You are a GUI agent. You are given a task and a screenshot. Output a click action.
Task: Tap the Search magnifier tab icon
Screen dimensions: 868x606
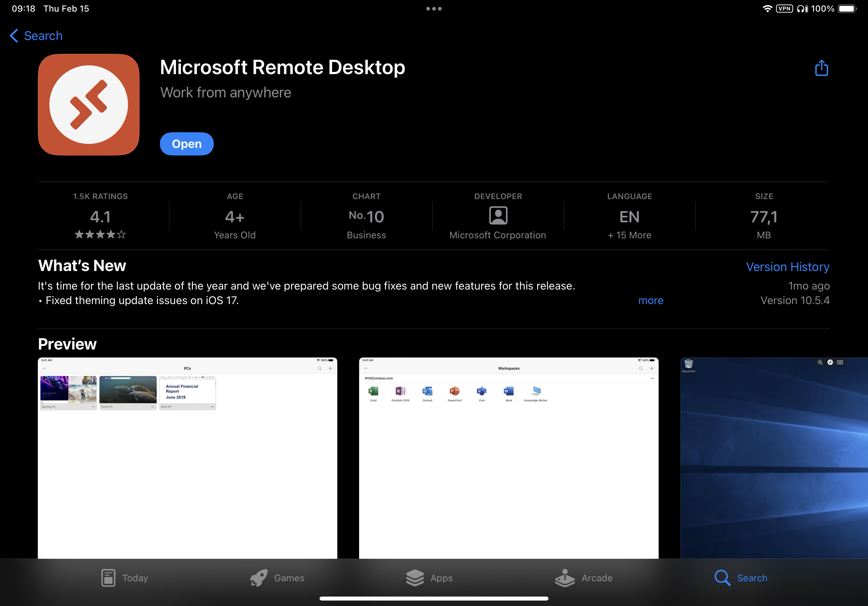click(x=722, y=578)
